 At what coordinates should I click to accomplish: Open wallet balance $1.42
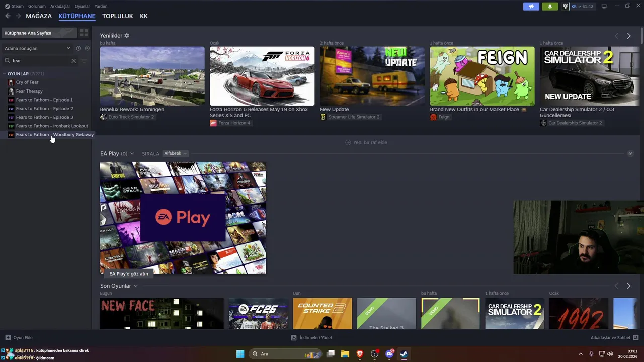pos(588,6)
